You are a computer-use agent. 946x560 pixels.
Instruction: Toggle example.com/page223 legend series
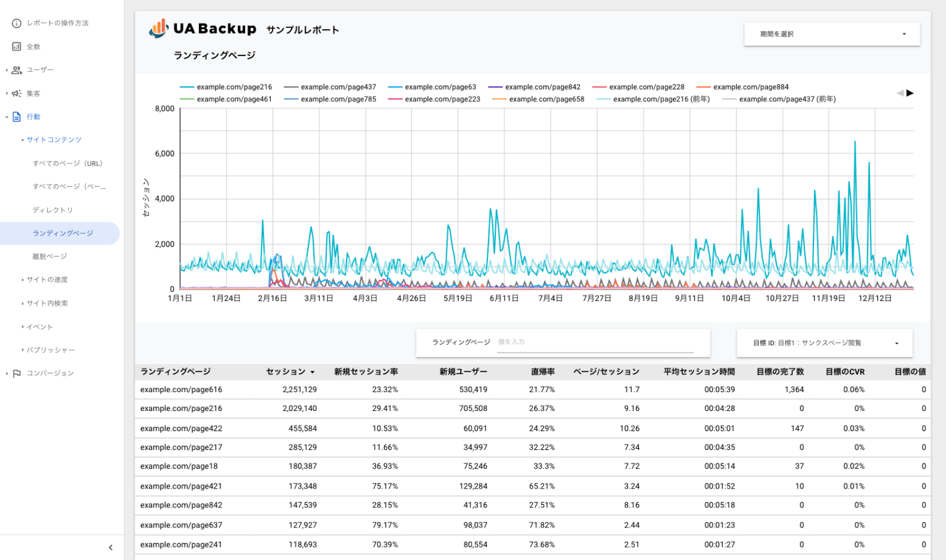click(434, 99)
